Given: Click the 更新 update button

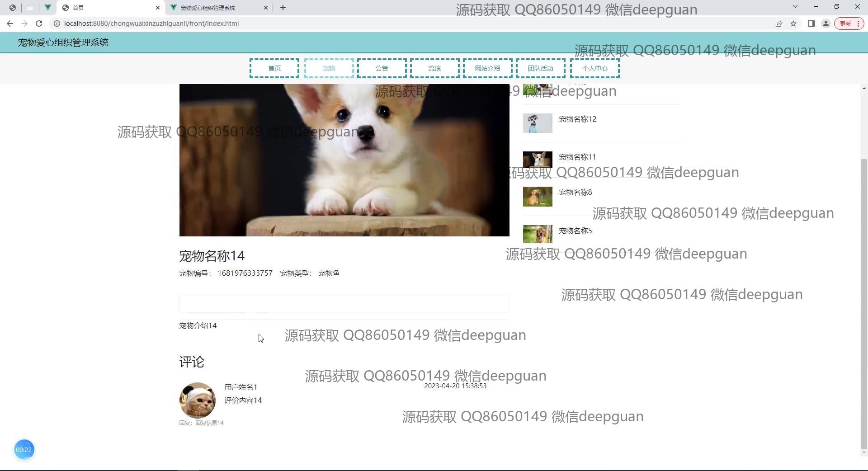Looking at the screenshot, I should 849,24.
